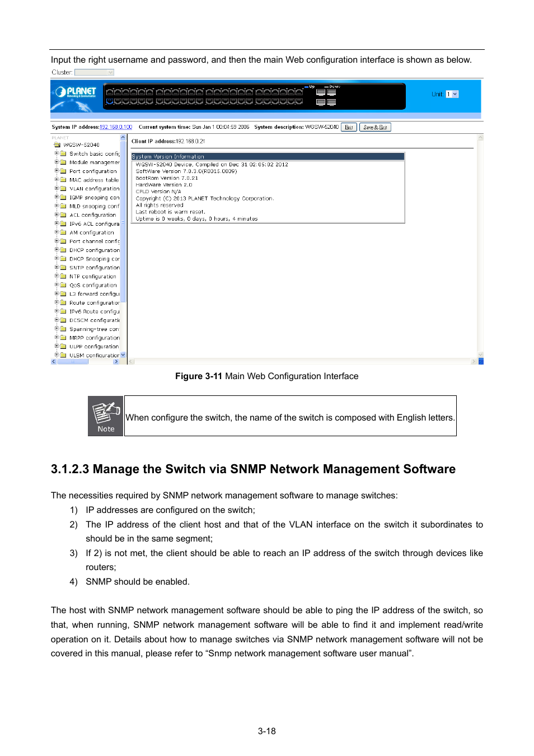Viewport: 534px width, 756px height.
Task: Click the WGSW-52040 root folder icon
Action: coord(57,144)
